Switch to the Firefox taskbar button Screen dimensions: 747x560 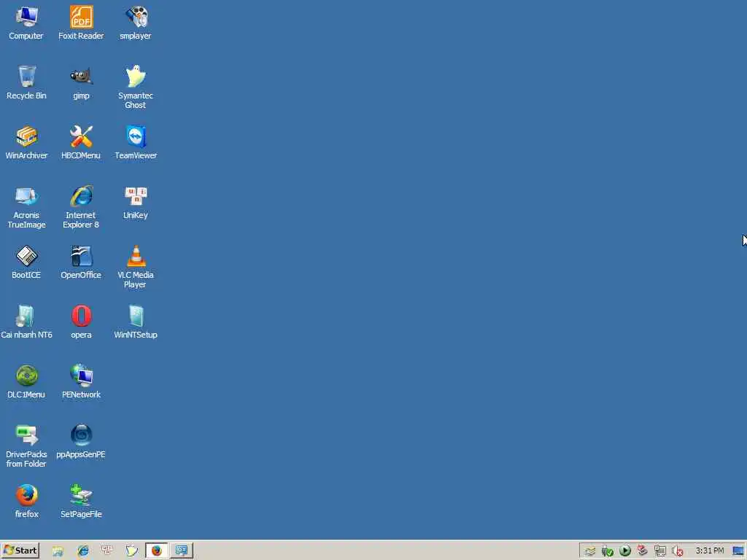[156, 551]
